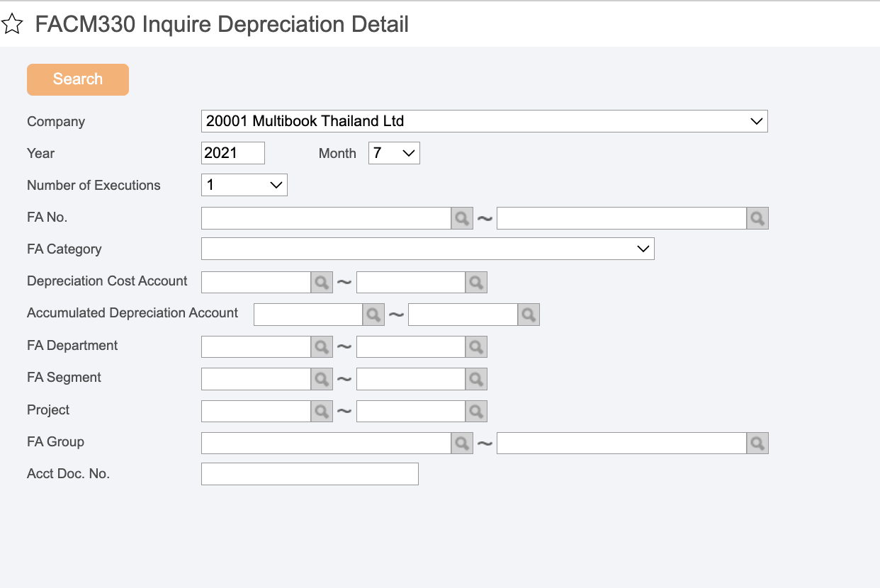Open lookup for Accumulated Depreciation Account from field
Image resolution: width=880 pixels, height=588 pixels.
click(x=373, y=315)
